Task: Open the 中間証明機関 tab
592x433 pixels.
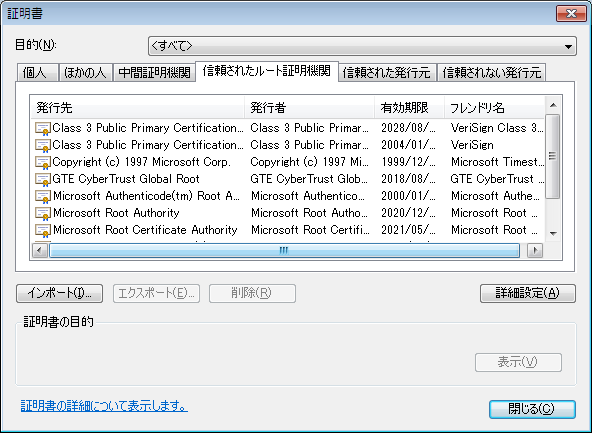Action: (154, 72)
